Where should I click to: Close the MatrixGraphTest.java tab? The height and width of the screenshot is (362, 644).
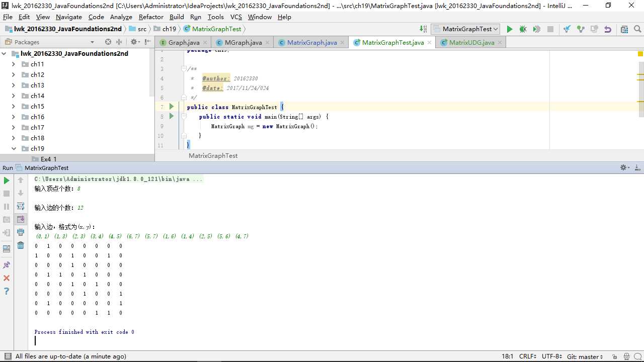click(429, 43)
